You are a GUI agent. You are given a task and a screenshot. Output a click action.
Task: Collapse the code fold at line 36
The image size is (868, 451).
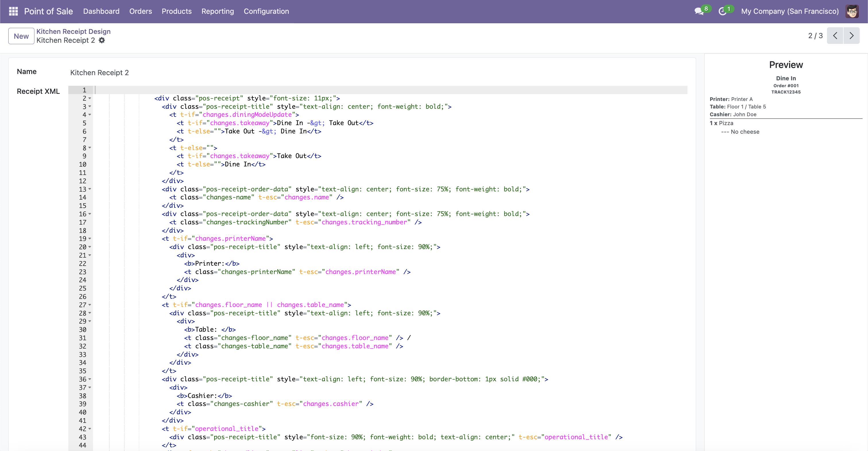tap(90, 379)
